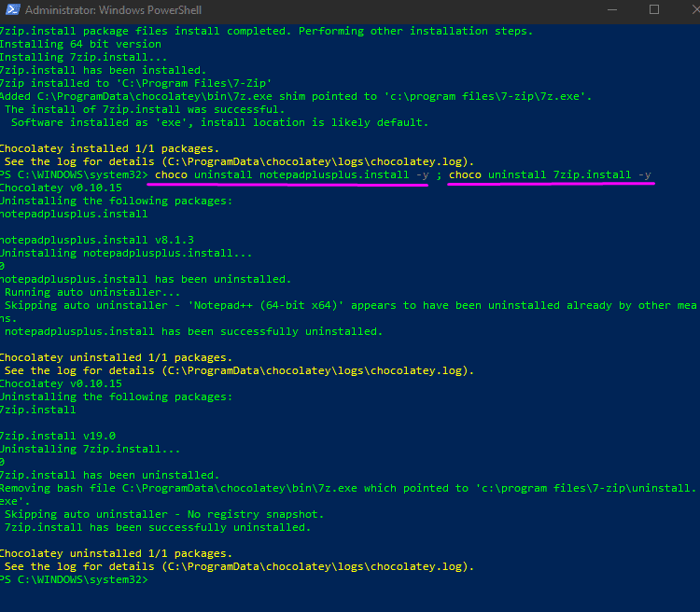Click 'Skipping auto uninstaller - No registry snapshot.'
The height and width of the screenshot is (612, 700).
pos(164,514)
